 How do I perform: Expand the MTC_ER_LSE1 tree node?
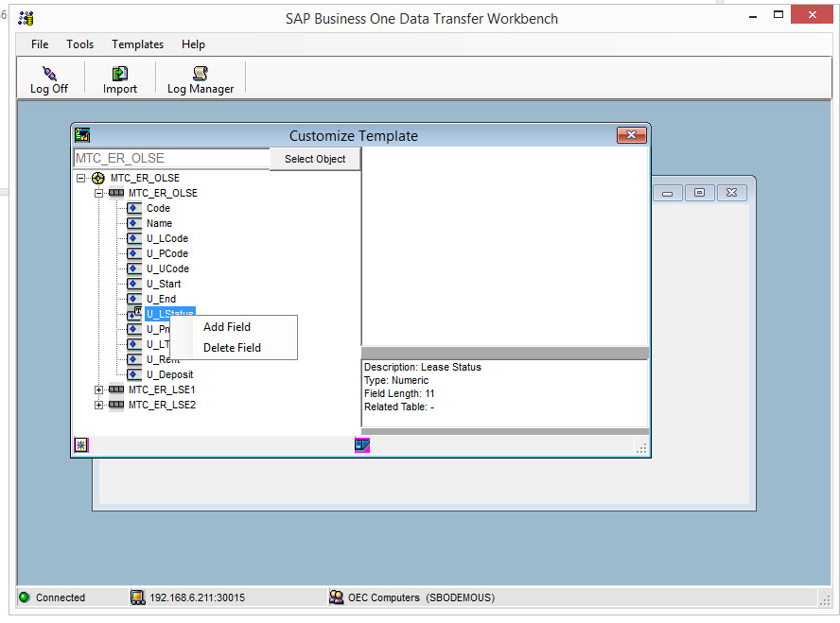tap(98, 389)
